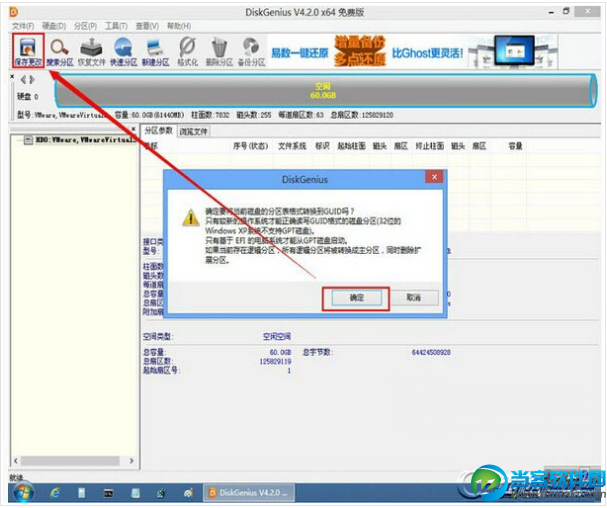The height and width of the screenshot is (508, 607).
Task: Close the disk map panel
Action: (12, 77)
